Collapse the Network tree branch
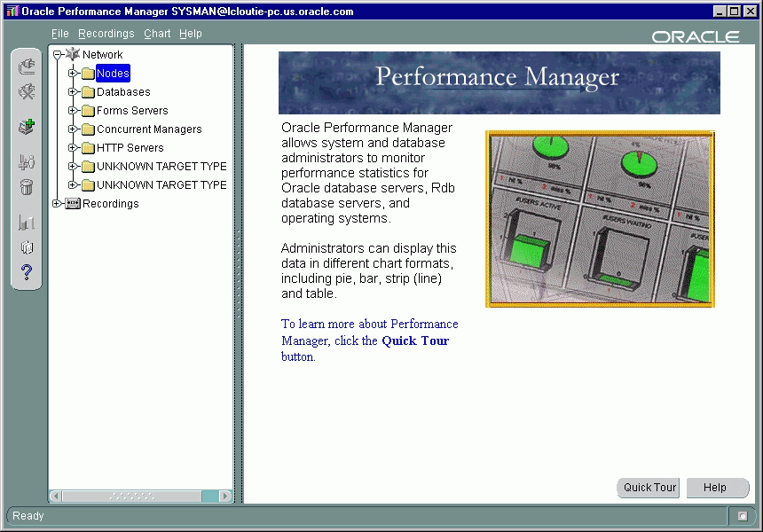The height and width of the screenshot is (532, 763). [57, 54]
